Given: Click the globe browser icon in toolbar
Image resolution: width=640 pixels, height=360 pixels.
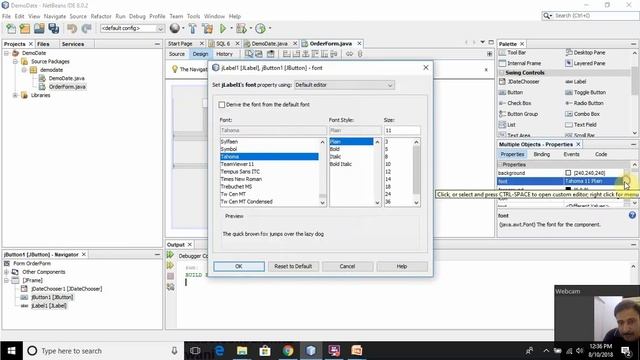Looking at the screenshot, I should [175, 28].
